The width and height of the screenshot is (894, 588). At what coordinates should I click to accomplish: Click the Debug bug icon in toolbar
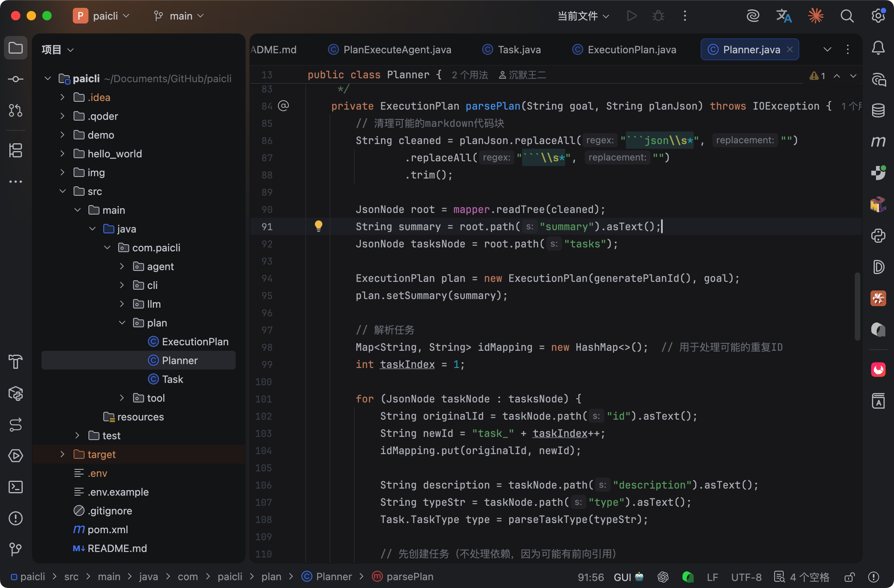[x=658, y=16]
